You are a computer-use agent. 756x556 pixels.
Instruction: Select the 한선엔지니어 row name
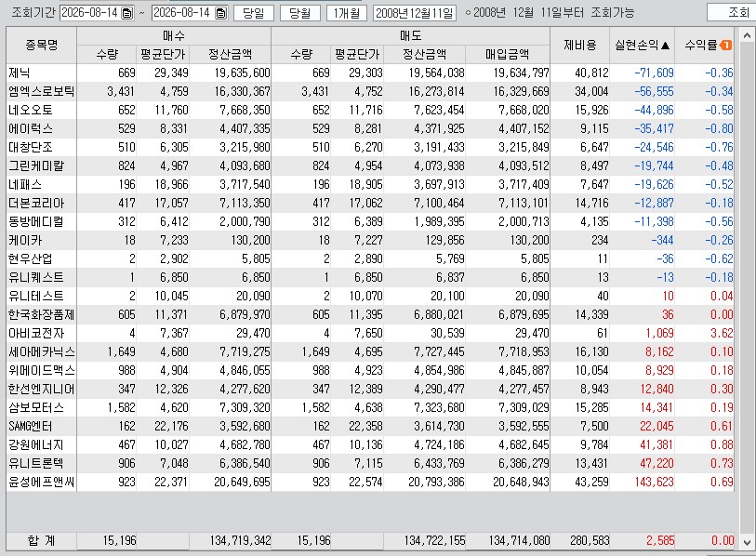[42, 390]
